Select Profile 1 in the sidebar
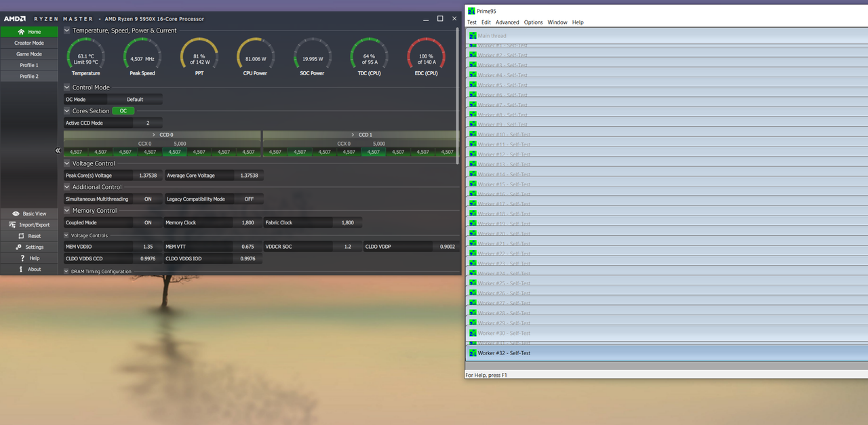868x425 pixels. click(29, 65)
